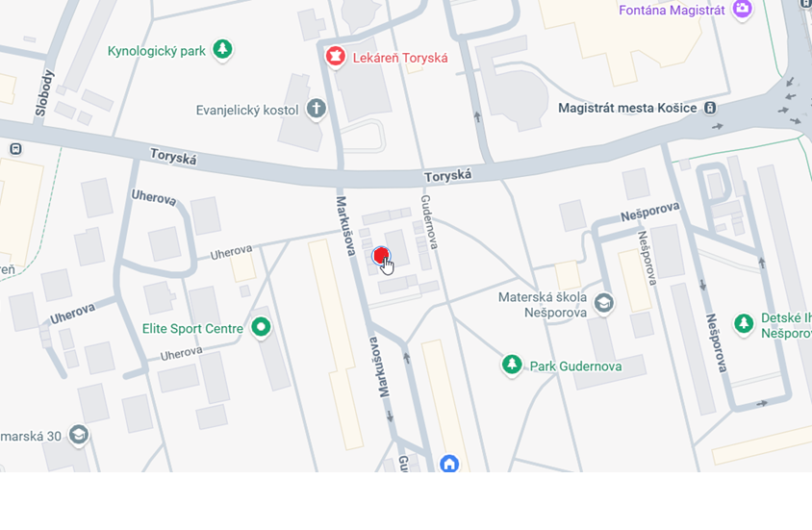Click the Fontána Magistrát label text

point(672,11)
